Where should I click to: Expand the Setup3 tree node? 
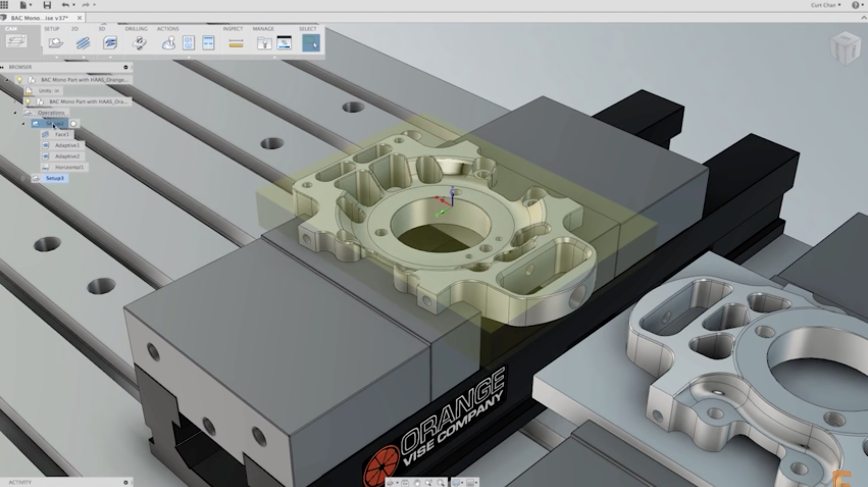pos(23,178)
